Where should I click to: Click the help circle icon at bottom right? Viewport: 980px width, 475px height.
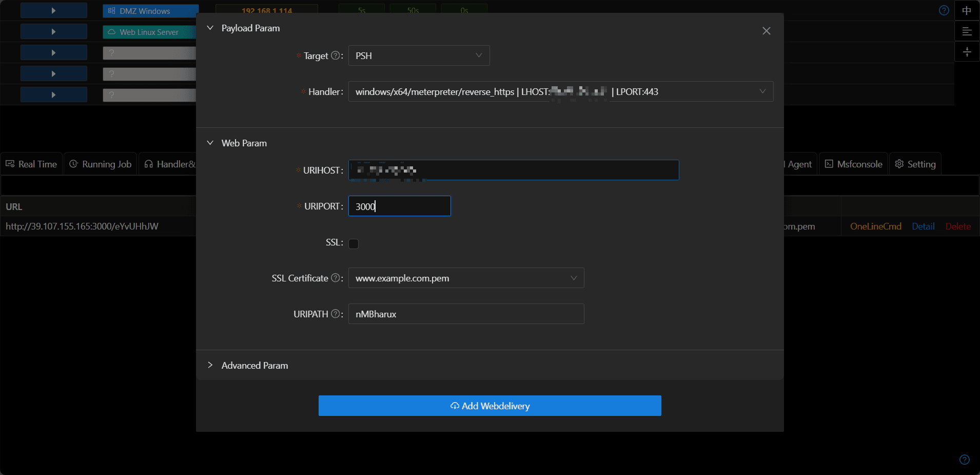pyautogui.click(x=964, y=460)
